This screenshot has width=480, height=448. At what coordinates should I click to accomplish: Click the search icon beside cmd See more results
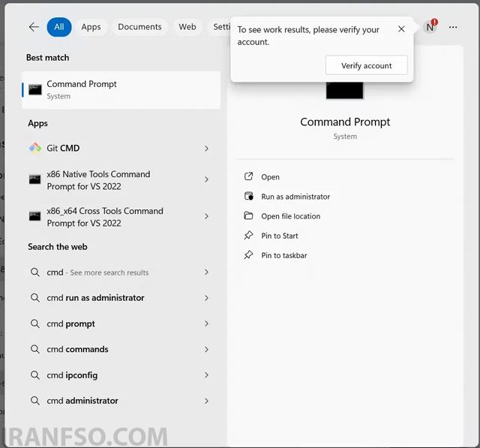[x=35, y=272]
